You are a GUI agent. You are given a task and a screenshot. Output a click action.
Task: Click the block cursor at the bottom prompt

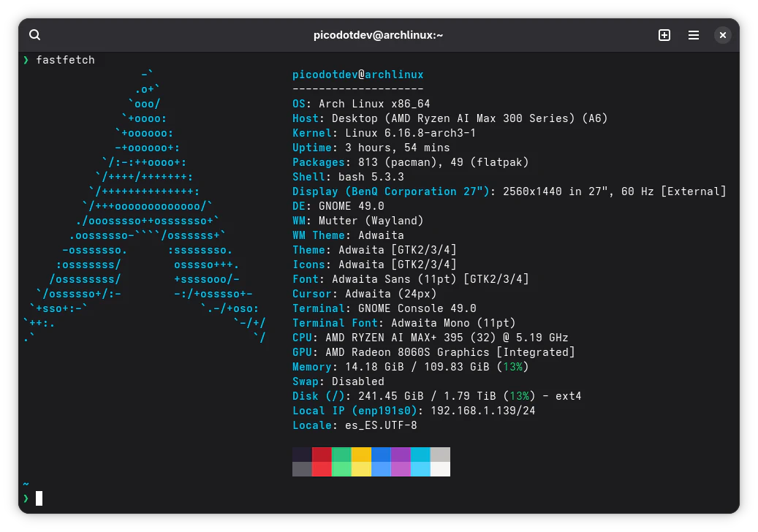39,498
